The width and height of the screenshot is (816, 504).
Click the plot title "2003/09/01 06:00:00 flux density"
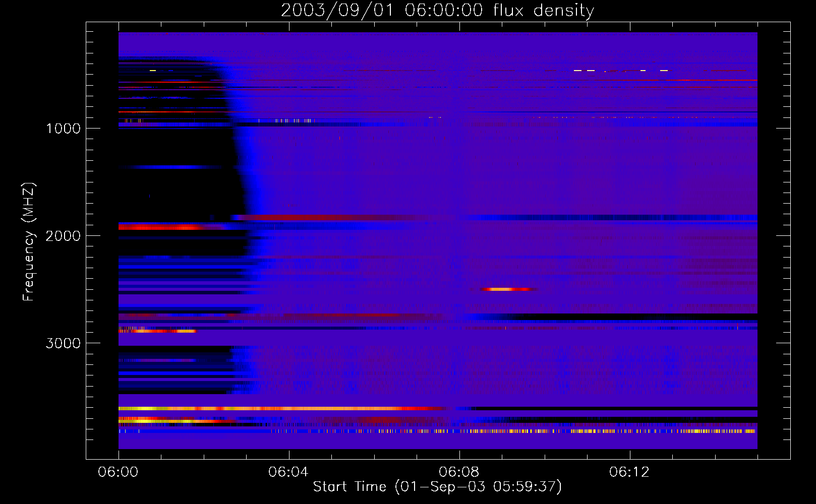click(x=437, y=11)
